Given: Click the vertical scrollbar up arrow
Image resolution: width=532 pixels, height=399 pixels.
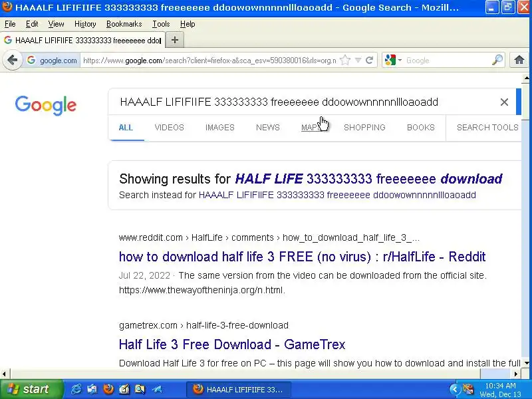Looking at the screenshot, I should (526, 78).
